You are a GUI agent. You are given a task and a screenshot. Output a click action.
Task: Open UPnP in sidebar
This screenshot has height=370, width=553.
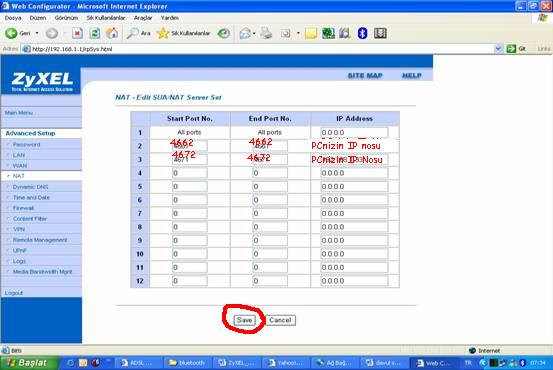coord(19,250)
